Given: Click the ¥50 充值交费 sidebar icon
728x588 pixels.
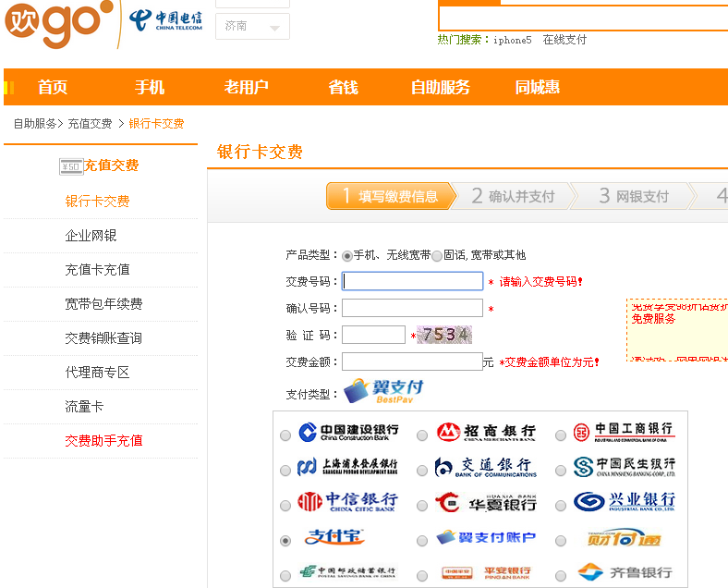Looking at the screenshot, I should (x=71, y=166).
